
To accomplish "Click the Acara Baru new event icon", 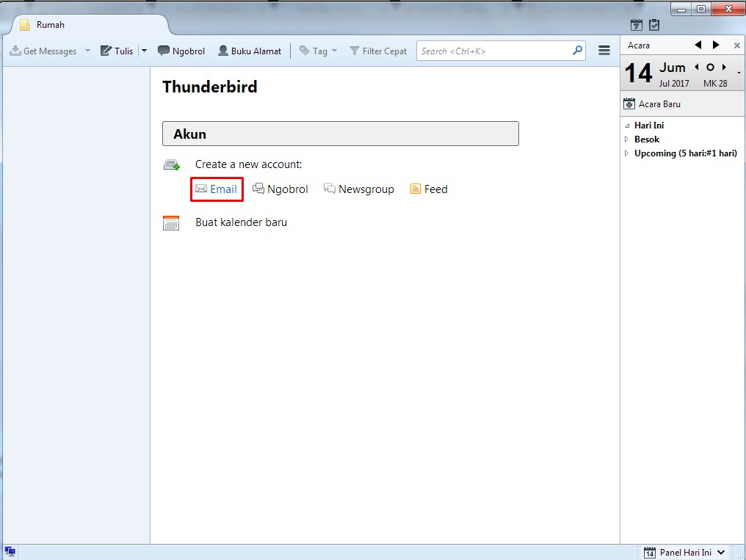I will coord(629,103).
